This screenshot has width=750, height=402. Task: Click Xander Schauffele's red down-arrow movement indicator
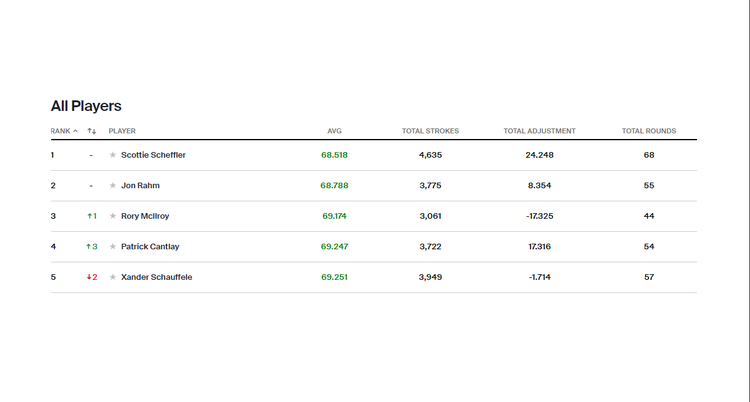pyautogui.click(x=91, y=277)
